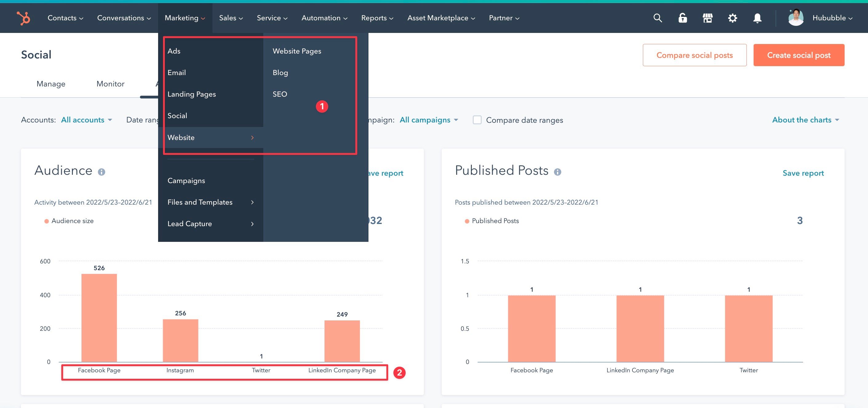Viewport: 868px width, 408px height.
Task: Expand the Website submenu item
Action: [211, 137]
